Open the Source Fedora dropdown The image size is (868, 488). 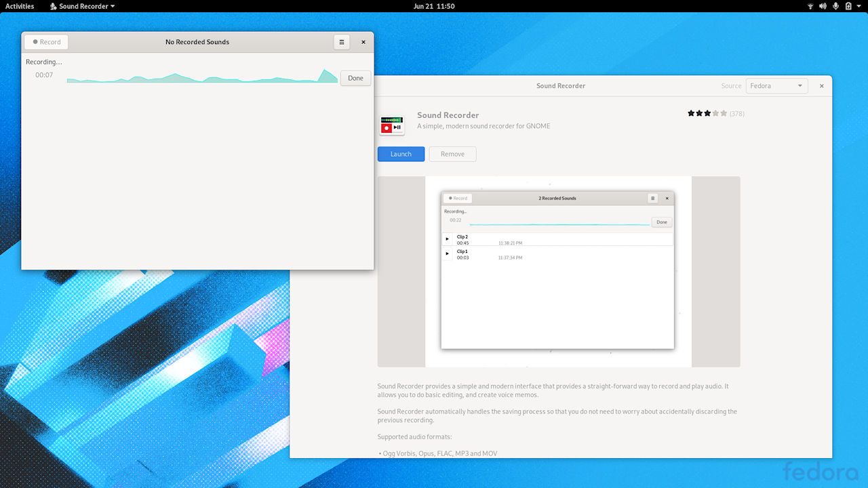point(777,86)
